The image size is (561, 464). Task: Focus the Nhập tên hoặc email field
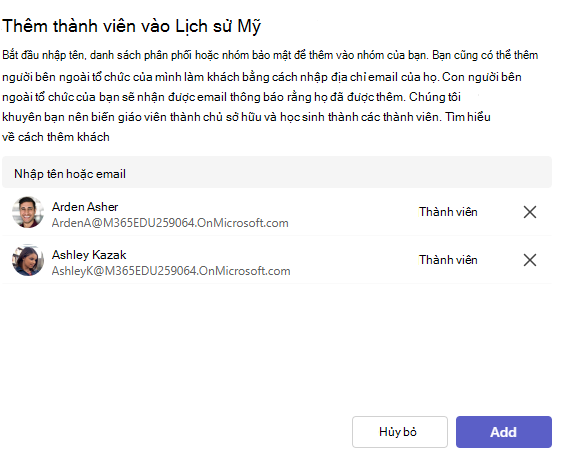point(277,172)
